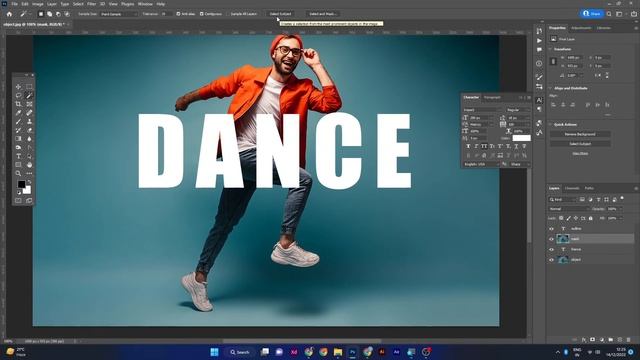This screenshot has height=360, width=640.
Task: Click the white text Color swatch
Action: pyautogui.click(x=522, y=138)
